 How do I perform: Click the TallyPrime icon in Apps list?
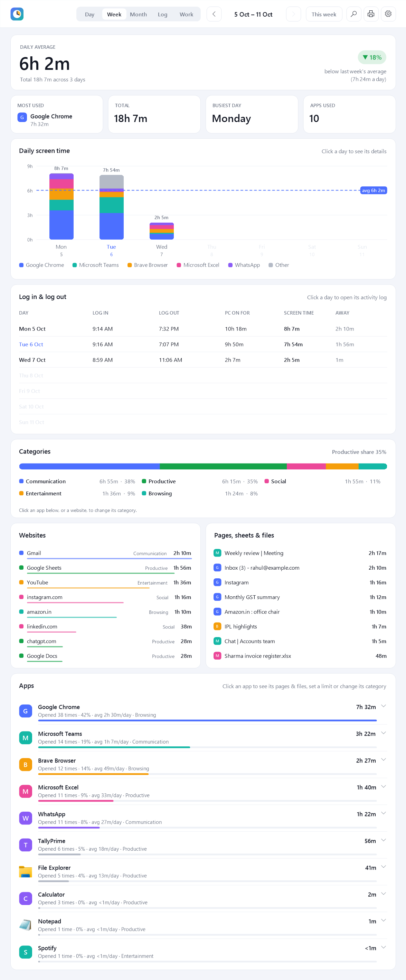click(26, 845)
